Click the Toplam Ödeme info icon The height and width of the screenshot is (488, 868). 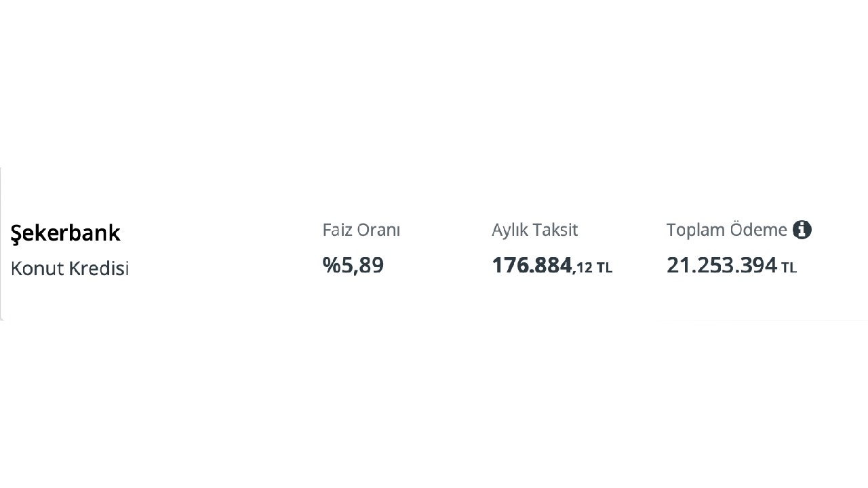coord(802,230)
